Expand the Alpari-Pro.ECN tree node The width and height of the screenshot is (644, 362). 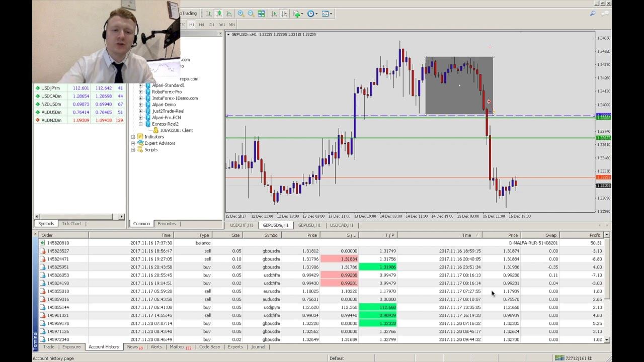point(140,118)
